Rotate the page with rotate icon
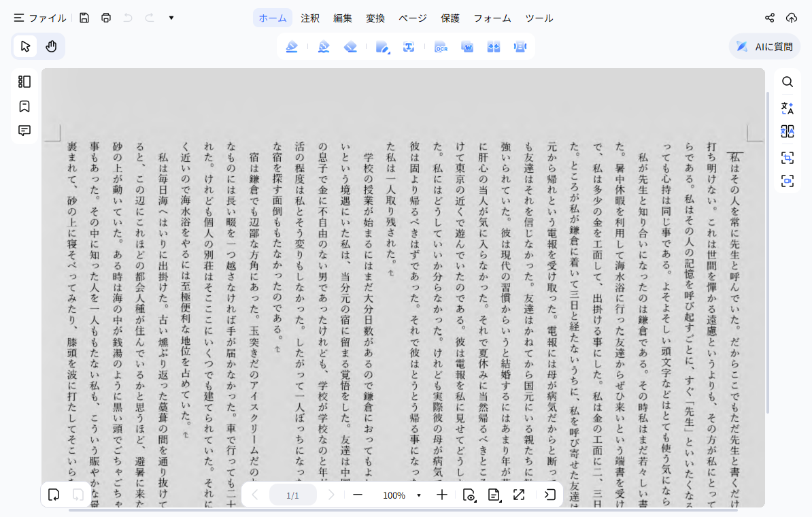 point(54,495)
